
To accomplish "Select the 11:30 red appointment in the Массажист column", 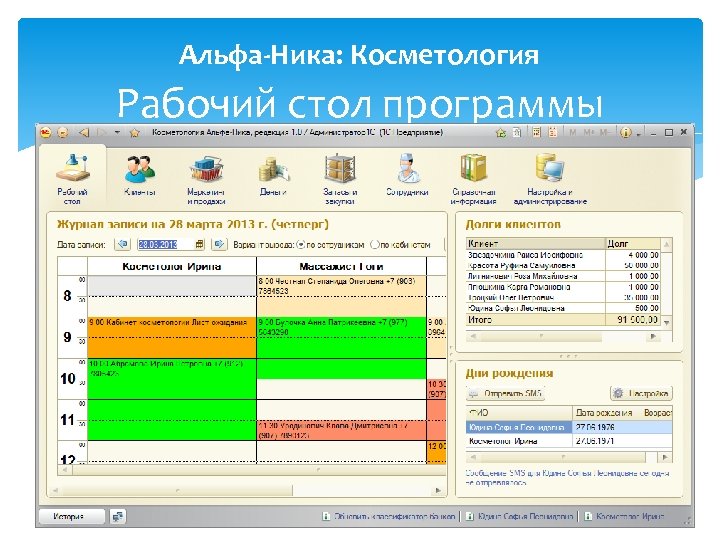I will 341,430.
